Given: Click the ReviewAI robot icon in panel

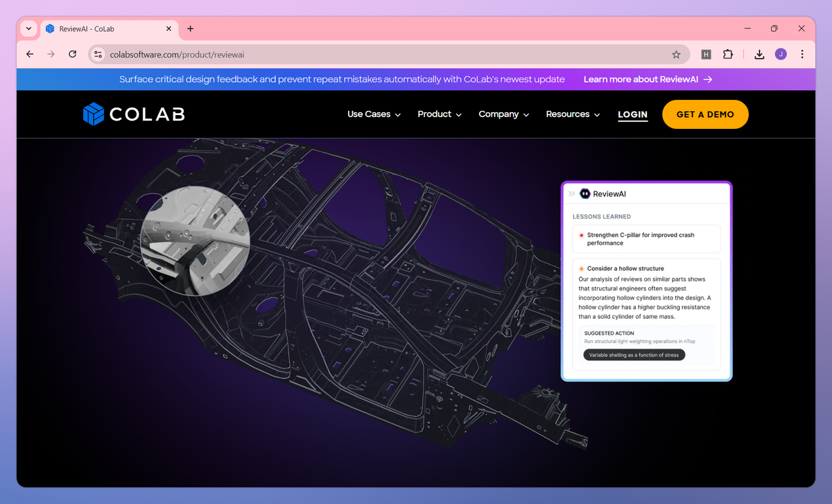Looking at the screenshot, I should click(x=585, y=194).
